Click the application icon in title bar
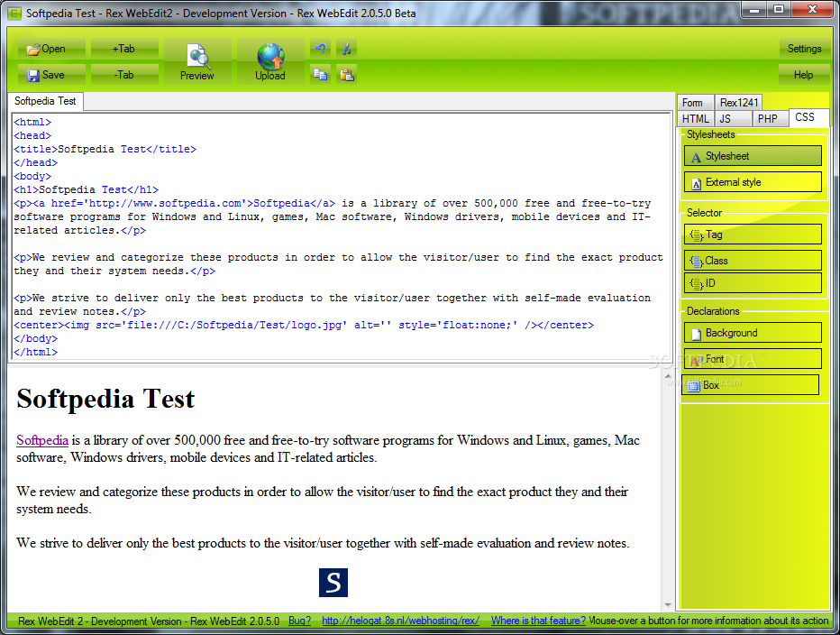 (14, 14)
